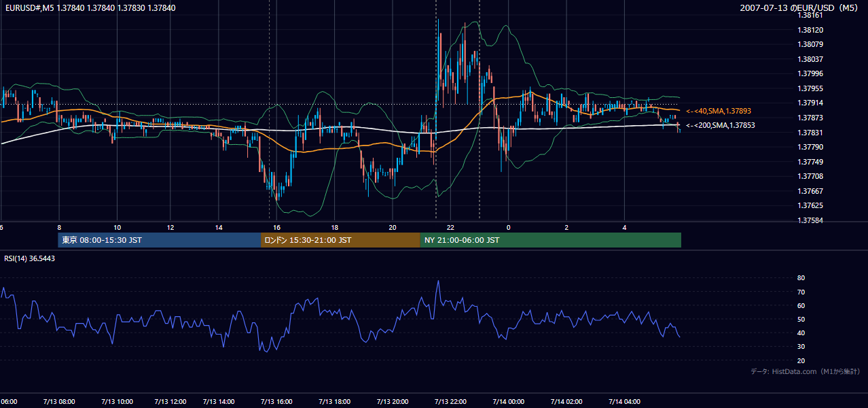Click price axis value 1.37708
Image resolution: width=868 pixels, height=408 pixels.
(x=810, y=176)
